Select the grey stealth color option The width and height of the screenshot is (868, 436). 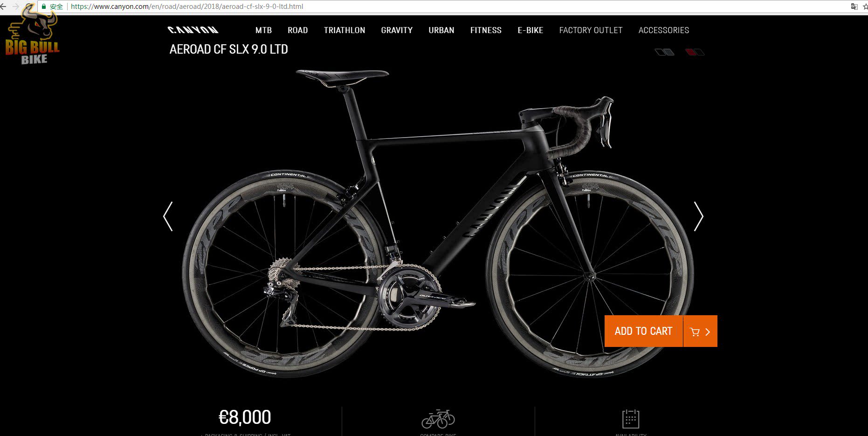point(664,52)
